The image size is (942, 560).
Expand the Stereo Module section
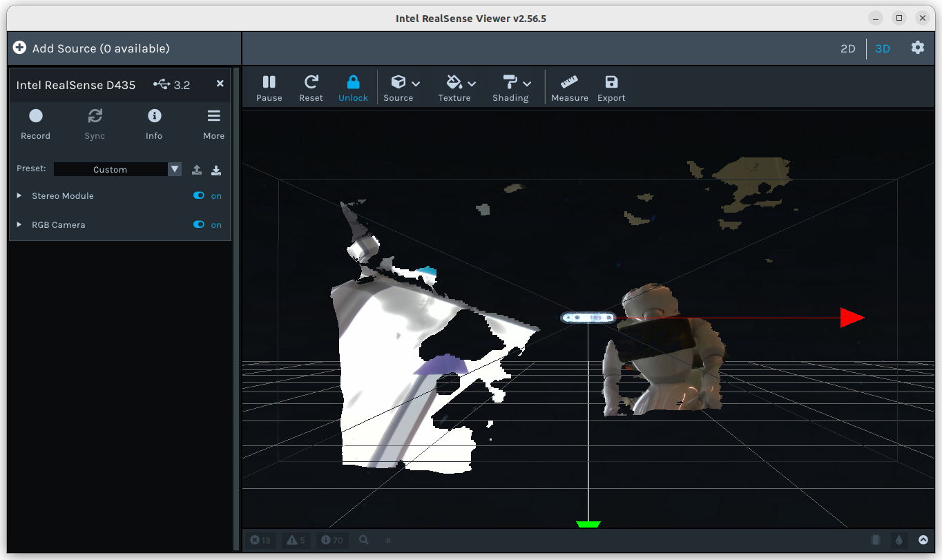(x=19, y=196)
